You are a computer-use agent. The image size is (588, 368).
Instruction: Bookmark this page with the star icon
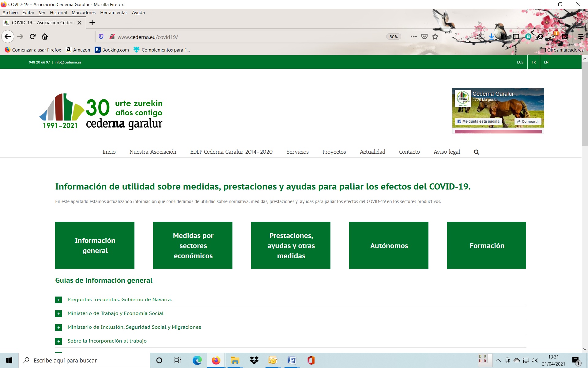click(435, 36)
